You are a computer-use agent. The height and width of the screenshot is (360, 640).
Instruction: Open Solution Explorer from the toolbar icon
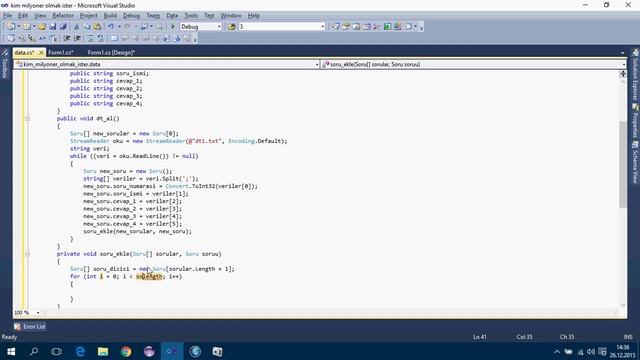[336, 27]
